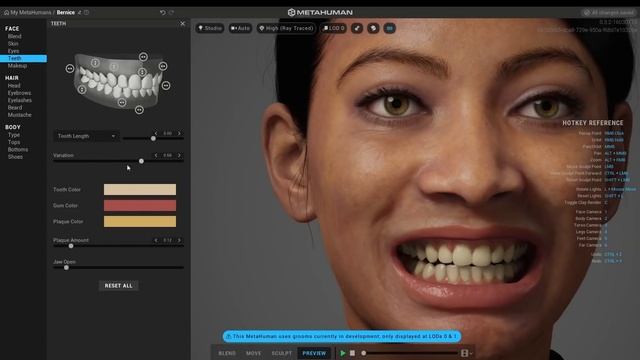The width and height of the screenshot is (640, 360).
Task: Close the Teeth panel
Action: point(182,24)
